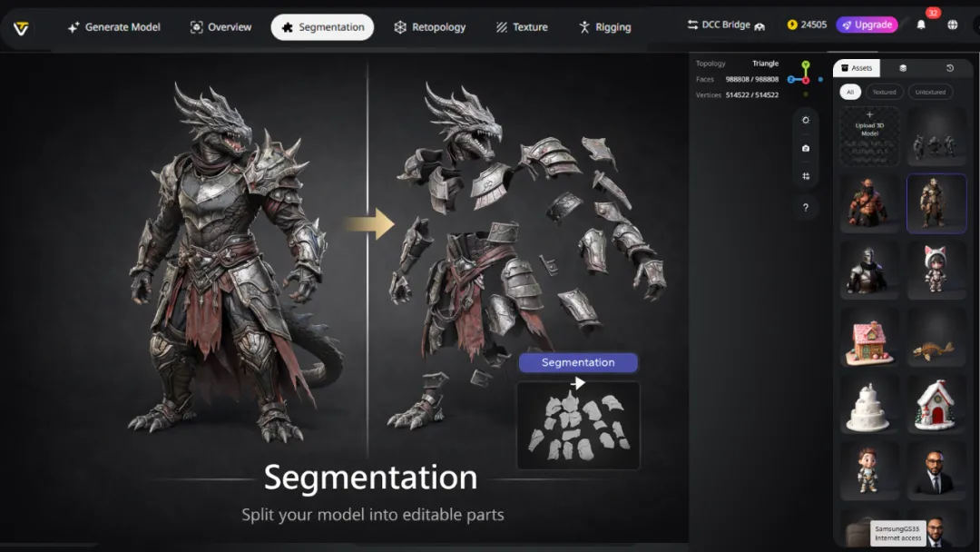The height and width of the screenshot is (552, 980).
Task: Open the DCC Bridge option
Action: tap(726, 25)
